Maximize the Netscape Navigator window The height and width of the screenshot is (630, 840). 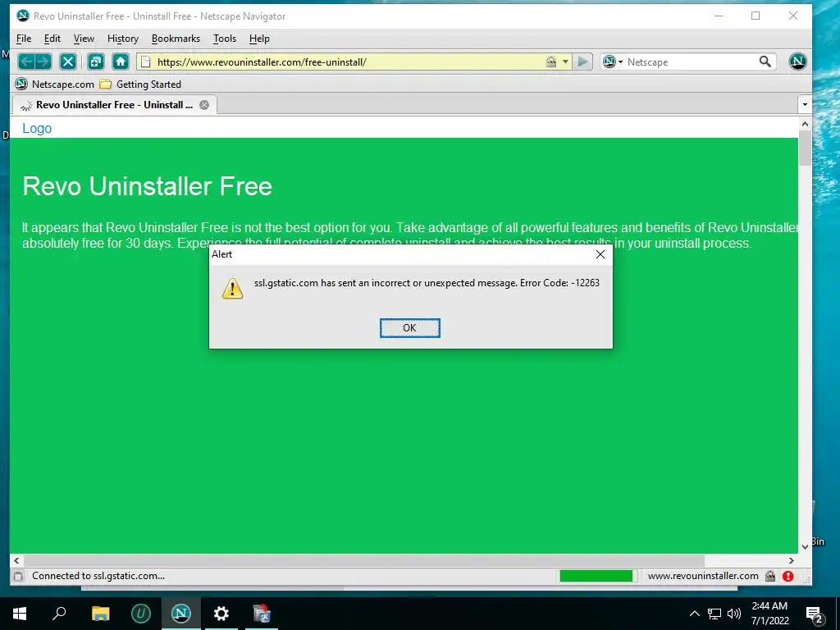click(x=756, y=16)
